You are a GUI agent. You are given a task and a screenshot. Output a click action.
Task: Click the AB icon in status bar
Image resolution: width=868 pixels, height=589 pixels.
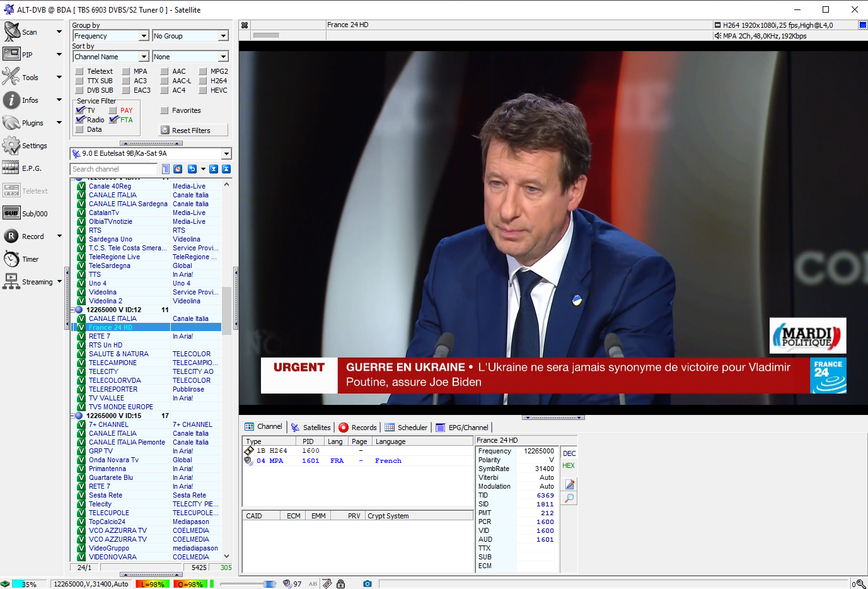click(x=313, y=584)
